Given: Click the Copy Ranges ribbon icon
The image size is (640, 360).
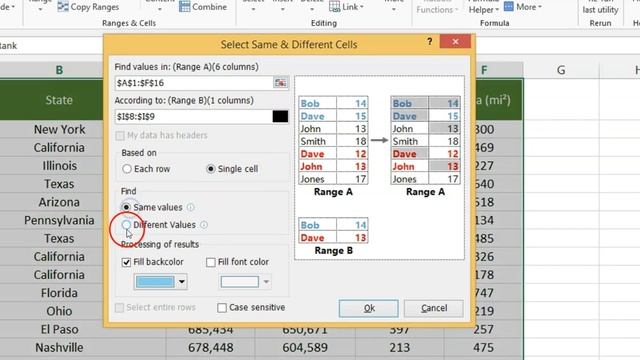Looking at the screenshot, I should [63, 7].
